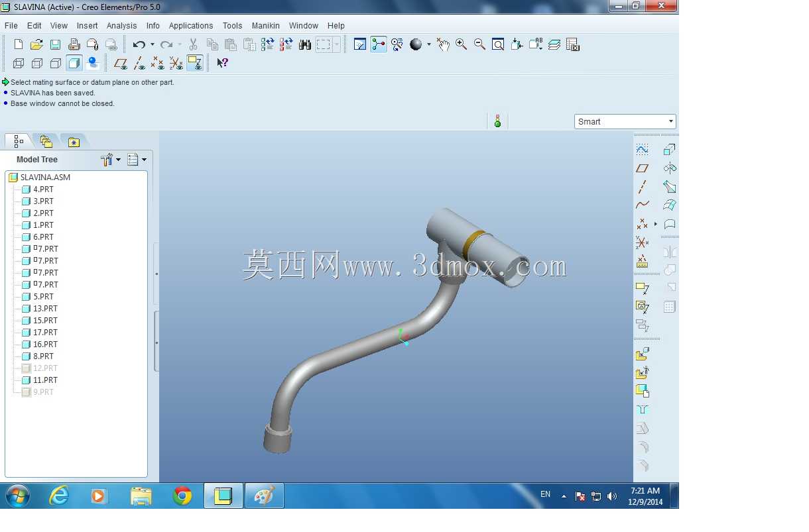Toggle datum planes visibility

121,63
